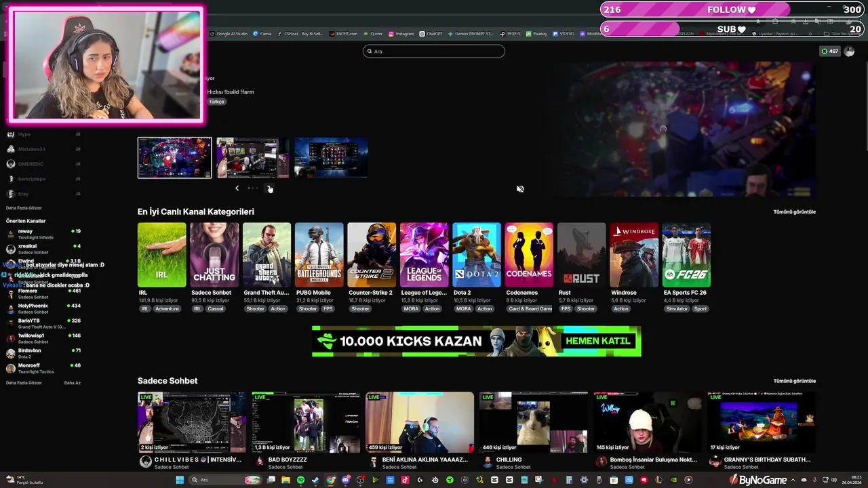
Task: Open Monroeff in recommended channels
Action: (43, 369)
